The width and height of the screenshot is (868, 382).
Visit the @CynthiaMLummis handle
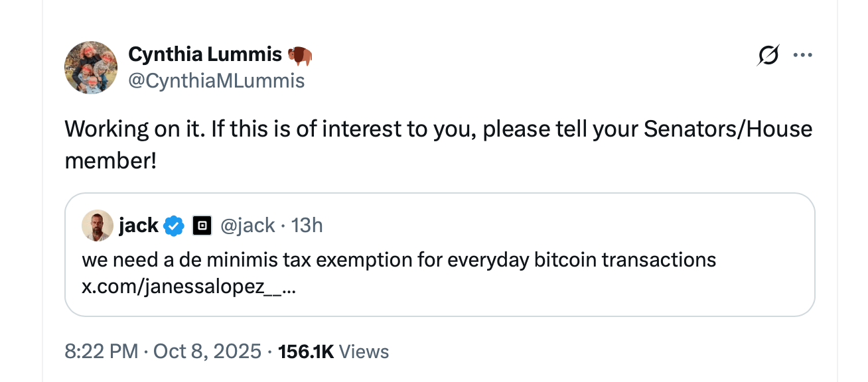pyautogui.click(x=216, y=81)
